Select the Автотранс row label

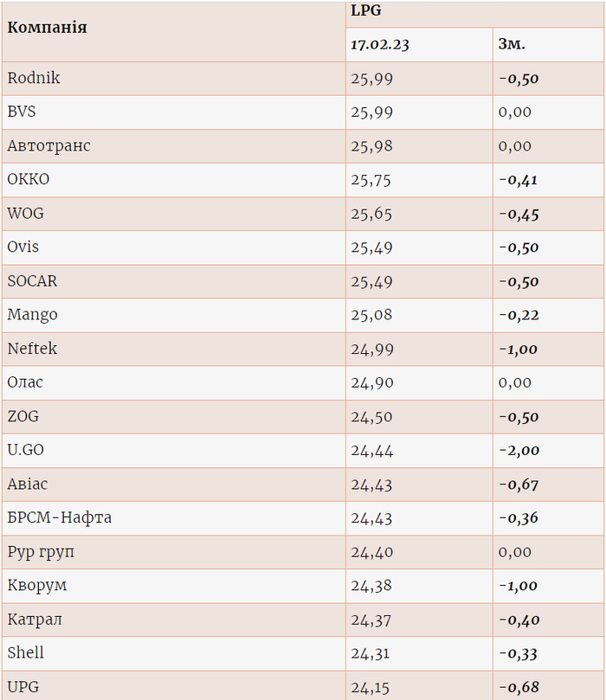pyautogui.click(x=48, y=145)
